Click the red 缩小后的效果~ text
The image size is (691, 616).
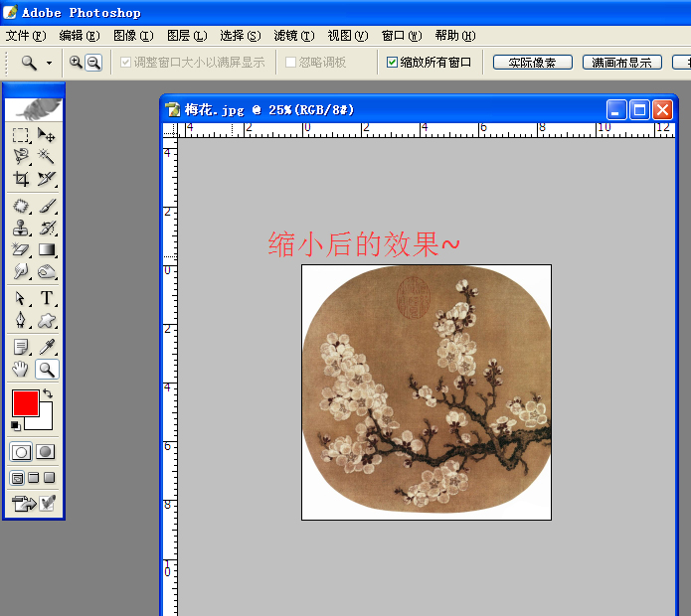pyautogui.click(x=364, y=244)
